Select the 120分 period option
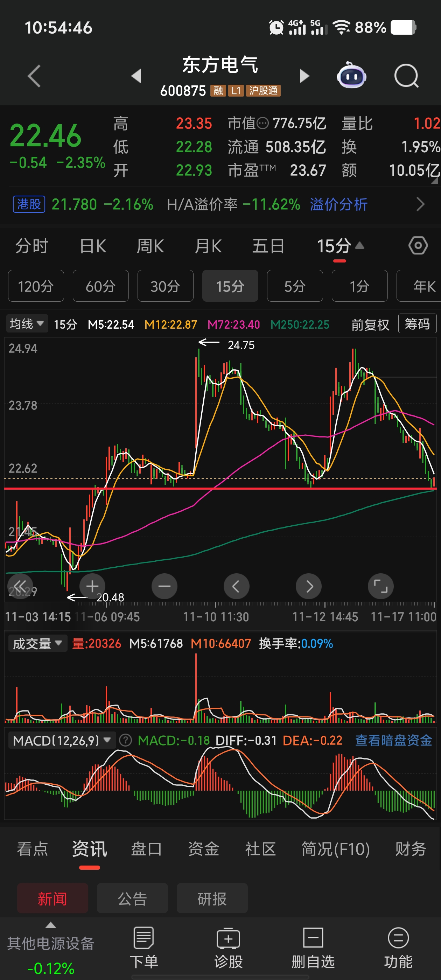 click(36, 286)
